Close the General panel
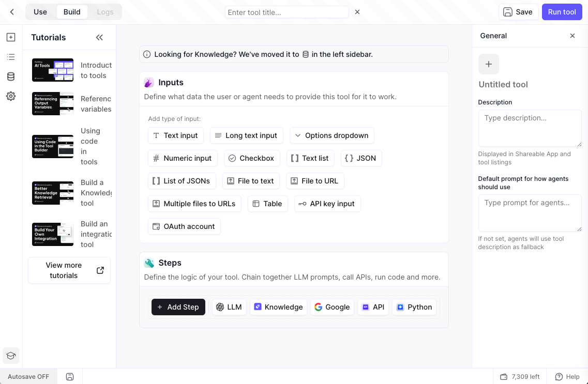The width and height of the screenshot is (588, 384). coord(572,36)
